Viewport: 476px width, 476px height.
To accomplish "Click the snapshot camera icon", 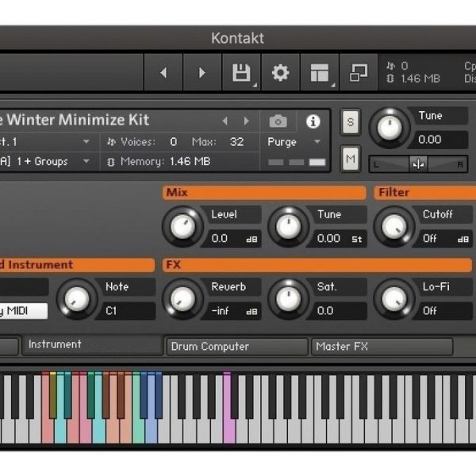I will coord(278,121).
